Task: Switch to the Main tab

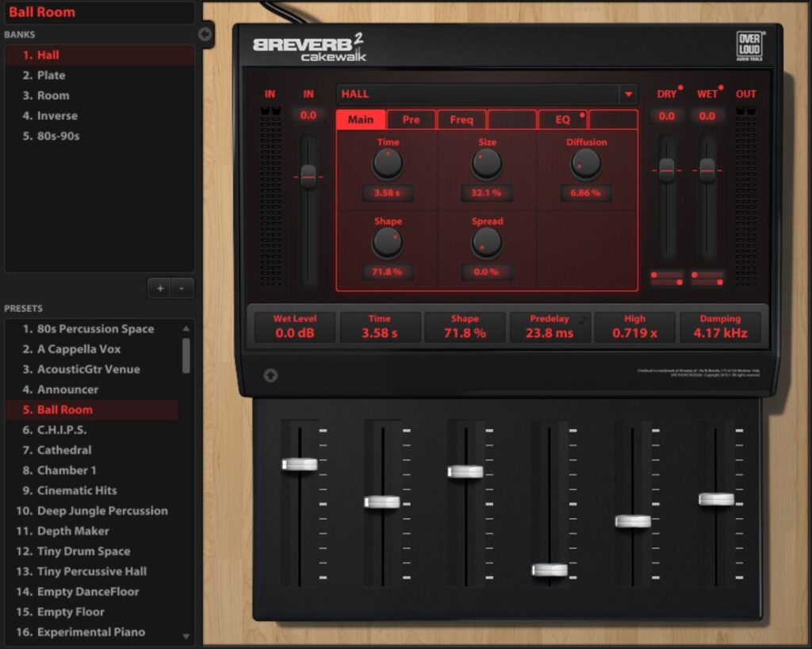Action: (361, 120)
